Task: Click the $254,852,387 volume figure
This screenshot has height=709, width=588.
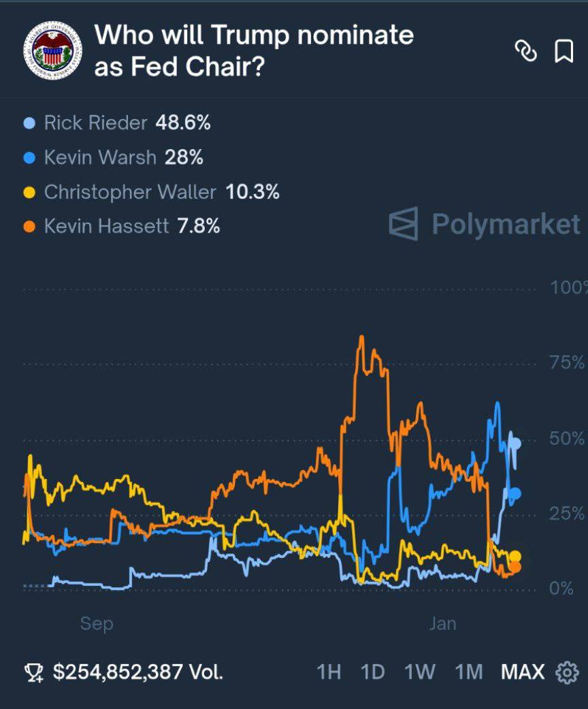Action: click(x=138, y=672)
